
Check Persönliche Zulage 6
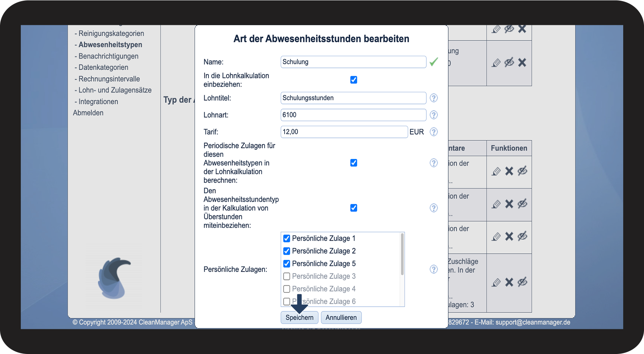287,302
